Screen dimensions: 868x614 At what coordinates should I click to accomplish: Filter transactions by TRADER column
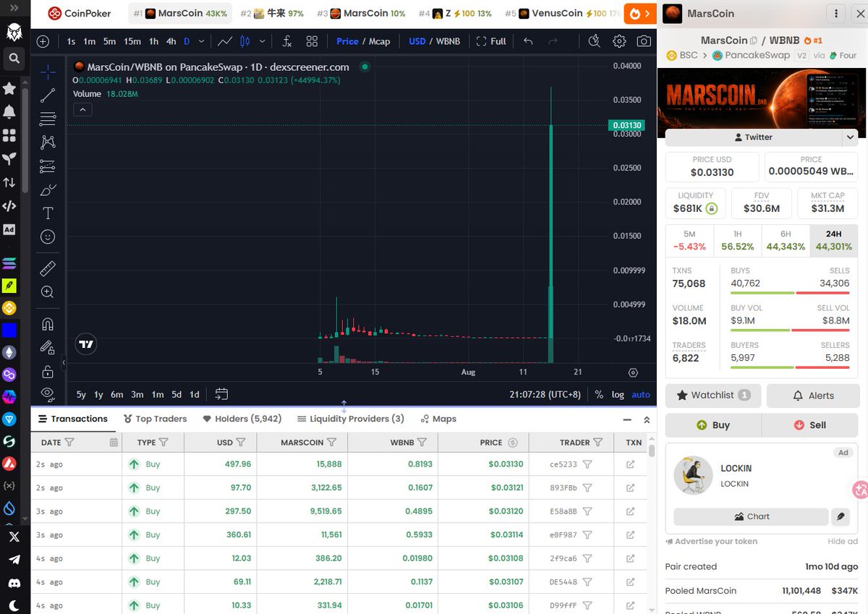598,442
